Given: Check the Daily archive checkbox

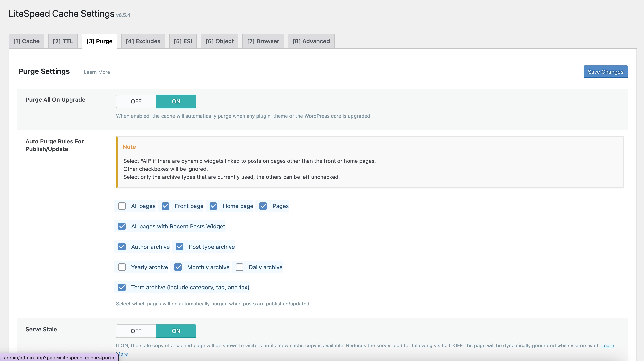Looking at the screenshot, I should 239,267.
